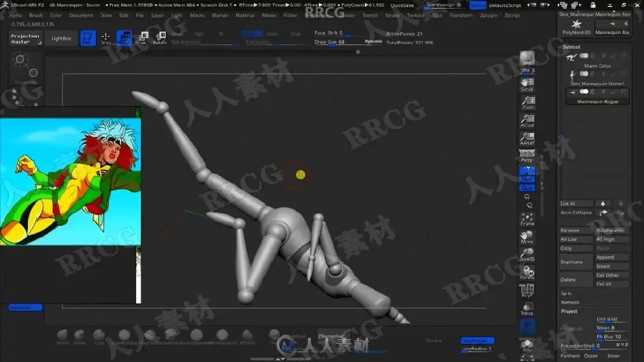Open the Zscript menu
Screen dimensions: 644x362
(512, 16)
